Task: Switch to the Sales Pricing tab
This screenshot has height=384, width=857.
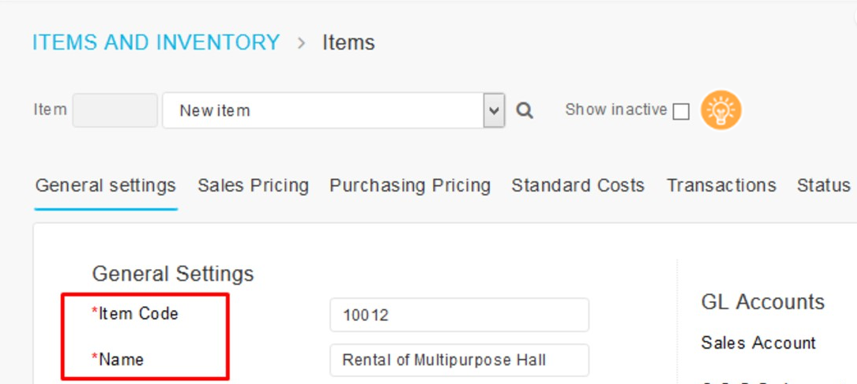Action: click(253, 186)
